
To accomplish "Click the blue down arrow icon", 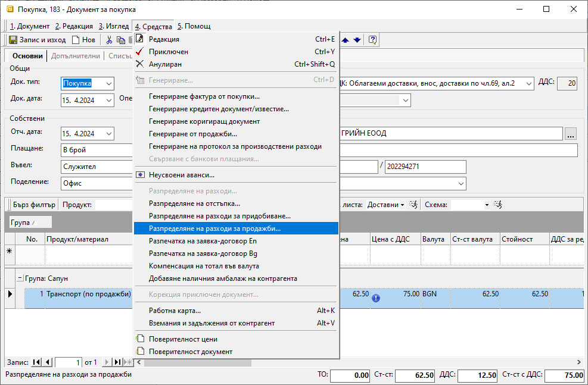I will pos(357,40).
